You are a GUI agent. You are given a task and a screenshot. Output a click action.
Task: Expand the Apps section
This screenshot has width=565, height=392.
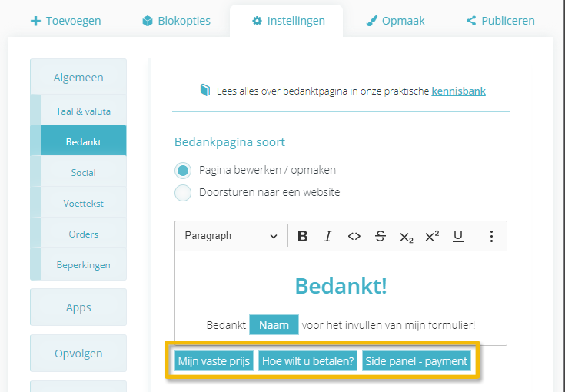[78, 307]
